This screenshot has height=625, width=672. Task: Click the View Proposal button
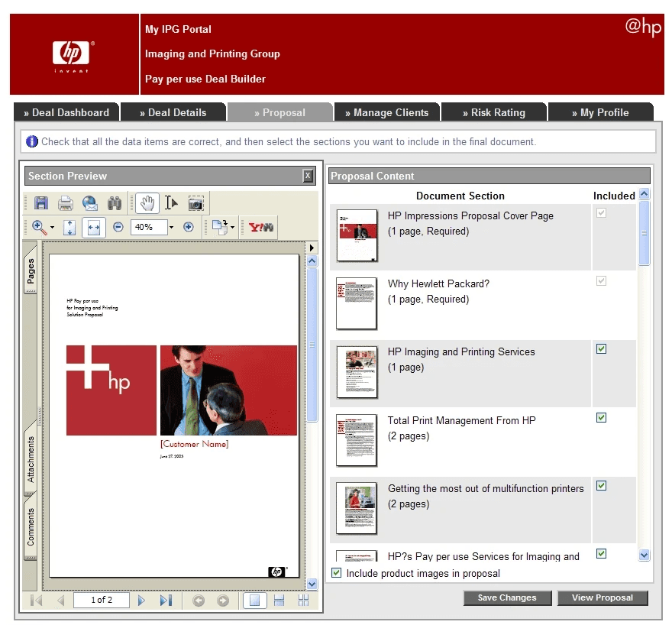point(603,597)
